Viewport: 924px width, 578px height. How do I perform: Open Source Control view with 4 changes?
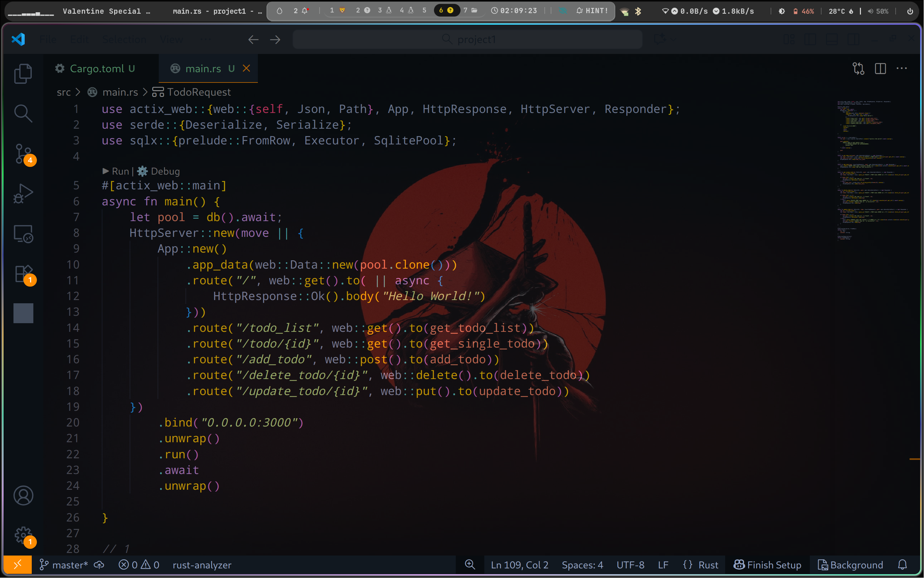point(23,154)
